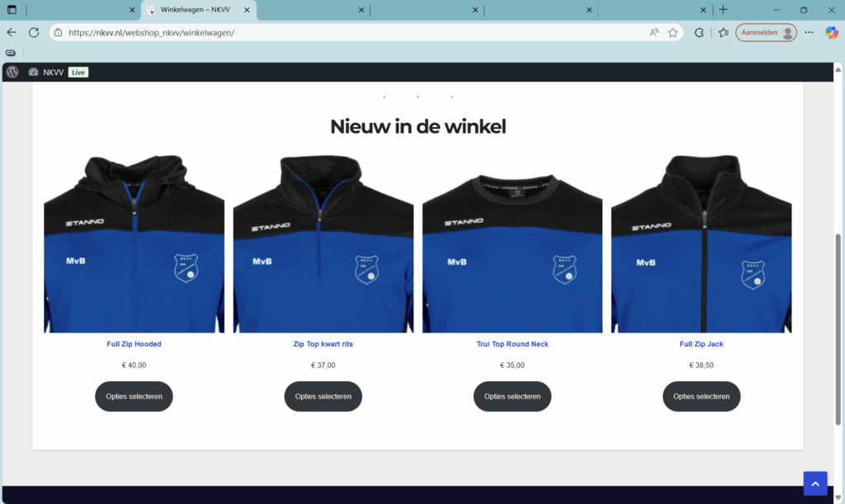Open a new tab with plus button
This screenshot has height=504, width=845.
point(723,10)
